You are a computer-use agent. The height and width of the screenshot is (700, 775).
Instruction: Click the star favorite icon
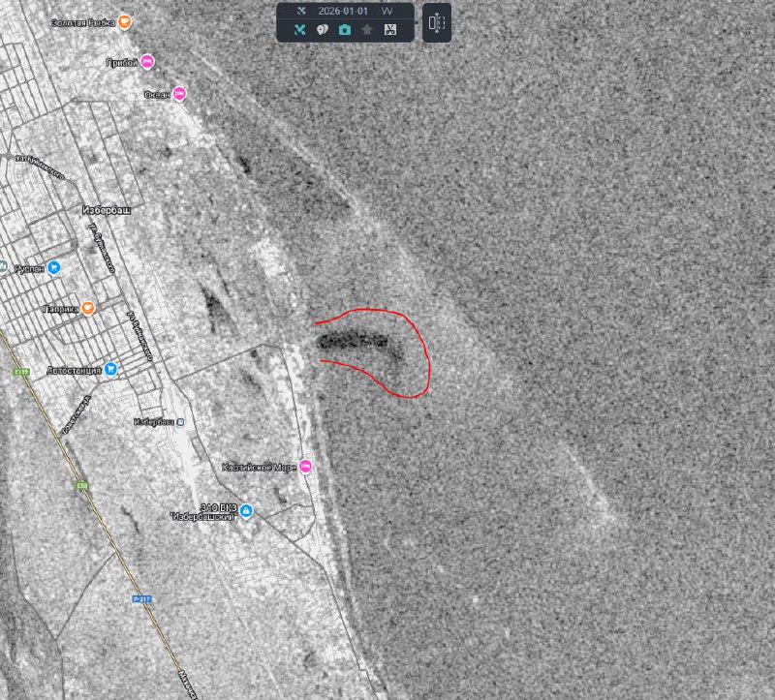[x=367, y=30]
